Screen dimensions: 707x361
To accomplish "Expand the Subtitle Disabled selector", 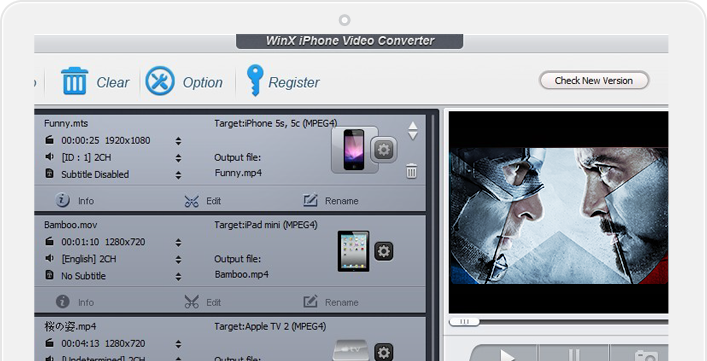I will pyautogui.click(x=179, y=175).
